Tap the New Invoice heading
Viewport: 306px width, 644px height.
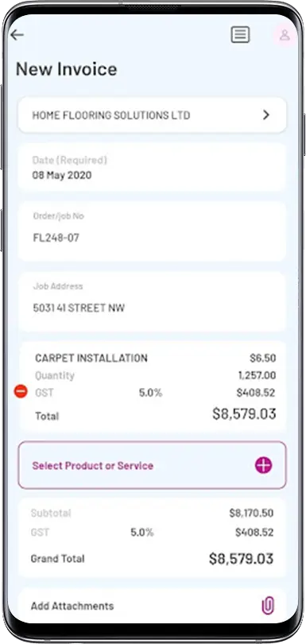pyautogui.click(x=66, y=69)
